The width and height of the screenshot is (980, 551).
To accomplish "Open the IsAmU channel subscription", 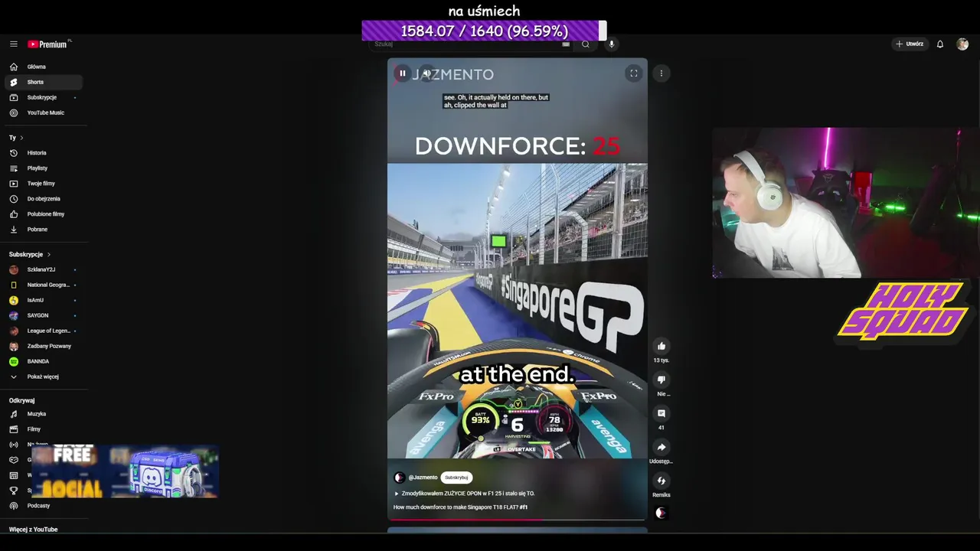I will 43,300.
